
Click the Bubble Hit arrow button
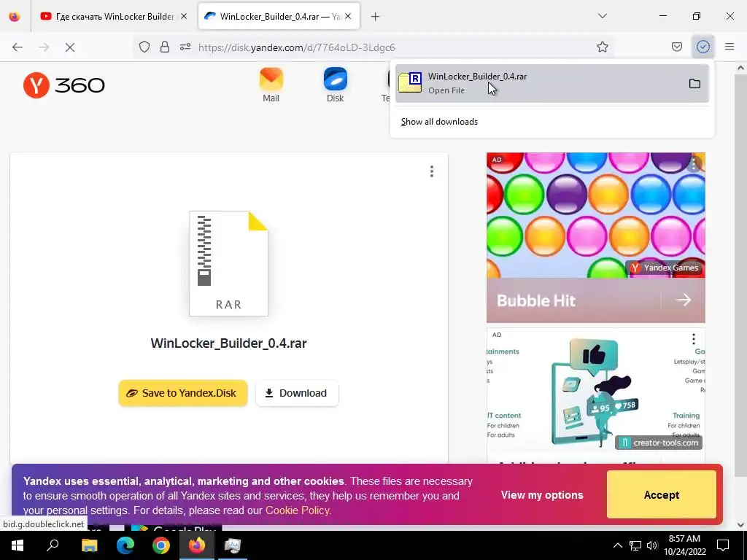click(x=683, y=300)
